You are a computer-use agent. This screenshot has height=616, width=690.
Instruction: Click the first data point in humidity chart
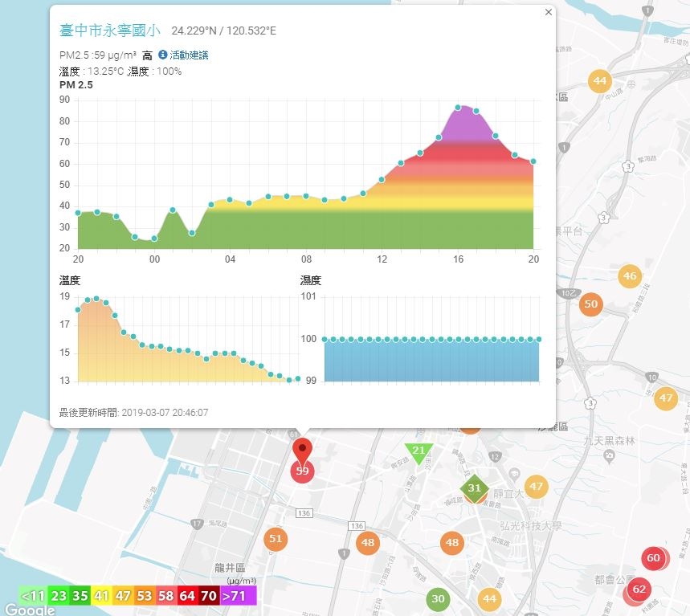[x=325, y=339]
